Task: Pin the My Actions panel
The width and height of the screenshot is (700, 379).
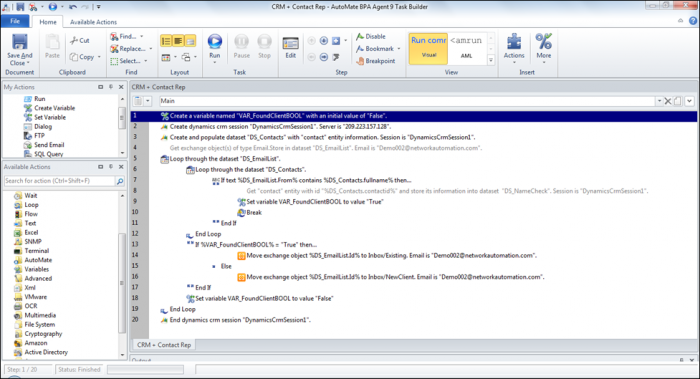Action: 111,87
